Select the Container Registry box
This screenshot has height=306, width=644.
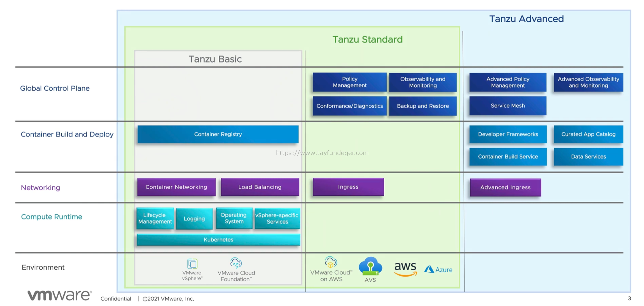tap(218, 134)
